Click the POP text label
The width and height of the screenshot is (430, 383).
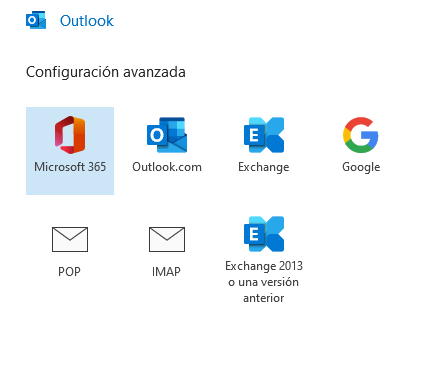[x=69, y=272]
